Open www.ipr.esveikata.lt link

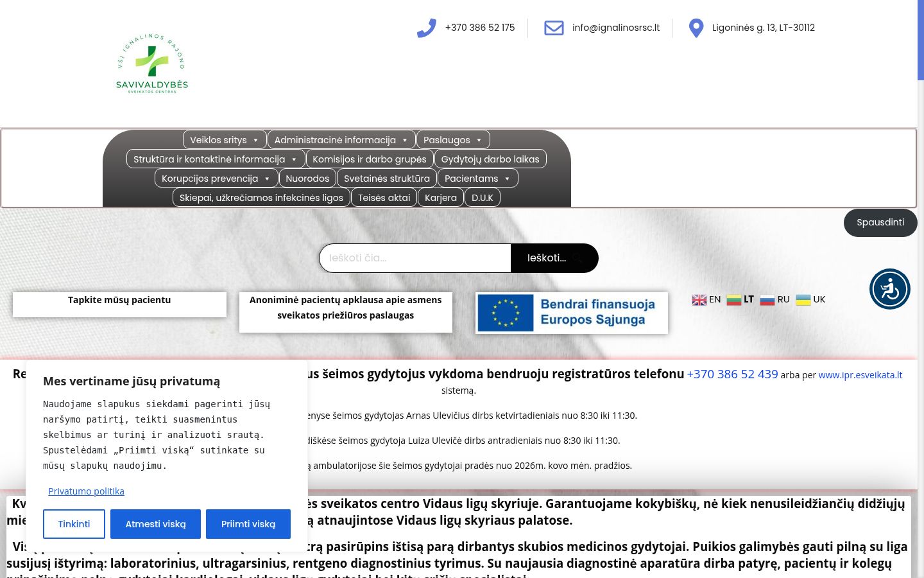(860, 375)
